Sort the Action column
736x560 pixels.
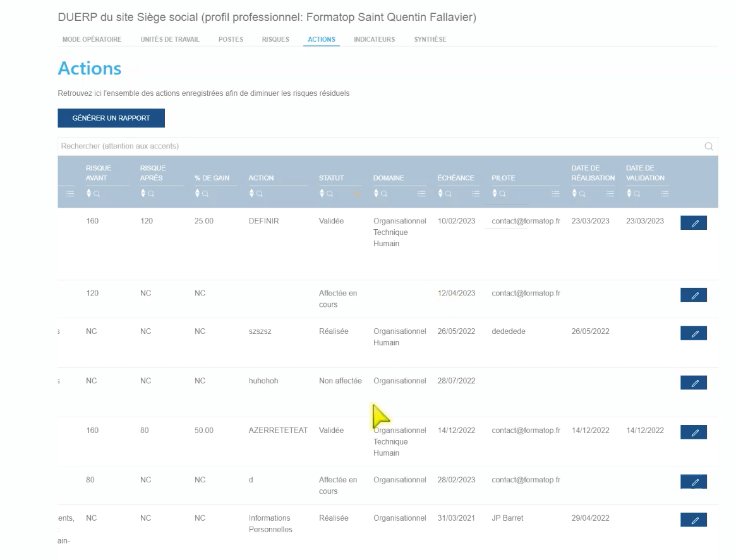251,193
